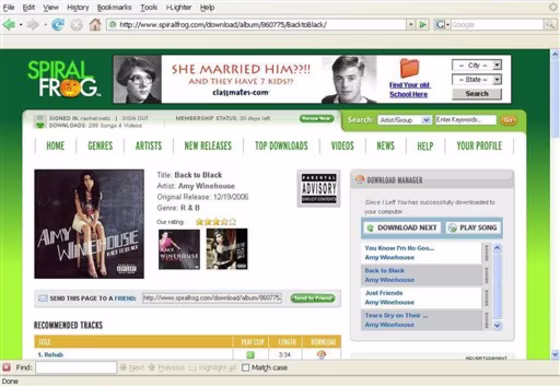Viewport: 560px width, 386px height.
Task: Open the VIDEOS nav tab
Action: pyautogui.click(x=342, y=146)
